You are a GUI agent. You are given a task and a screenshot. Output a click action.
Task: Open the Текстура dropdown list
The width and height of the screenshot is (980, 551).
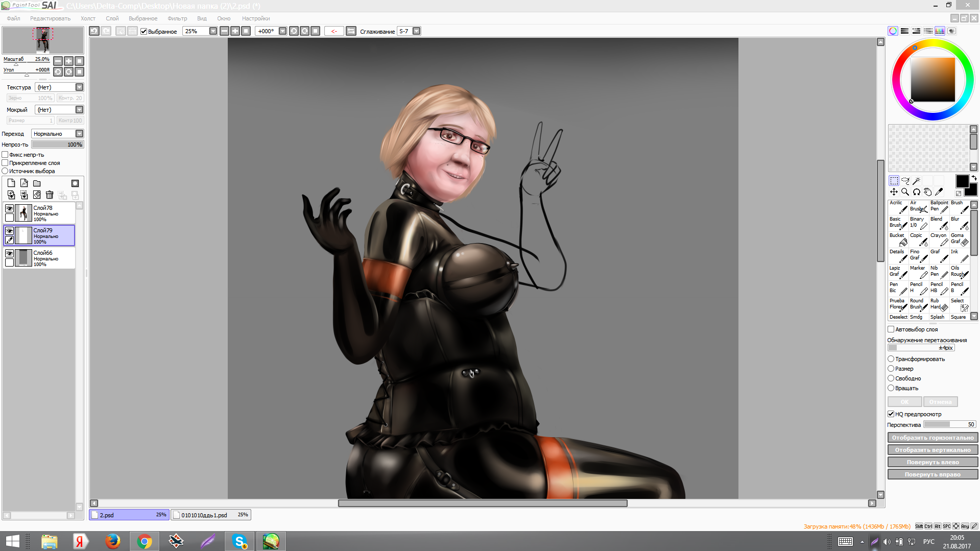79,87
